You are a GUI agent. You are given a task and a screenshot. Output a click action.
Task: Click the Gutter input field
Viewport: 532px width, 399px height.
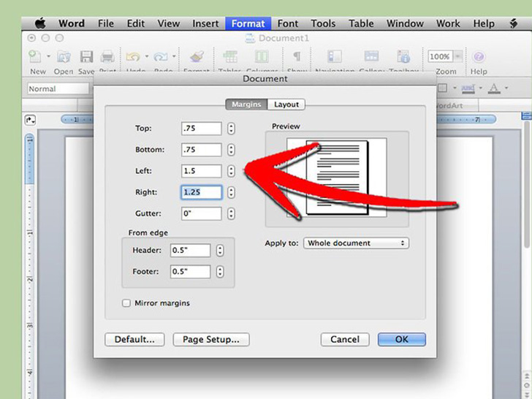(202, 213)
